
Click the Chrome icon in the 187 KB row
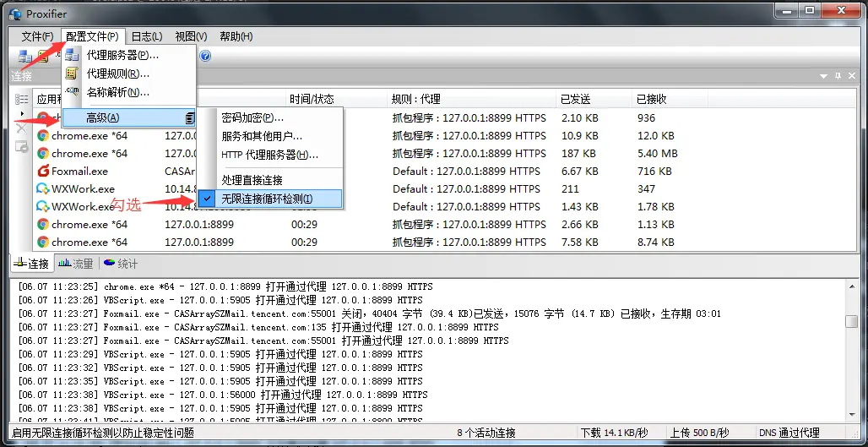(x=42, y=154)
